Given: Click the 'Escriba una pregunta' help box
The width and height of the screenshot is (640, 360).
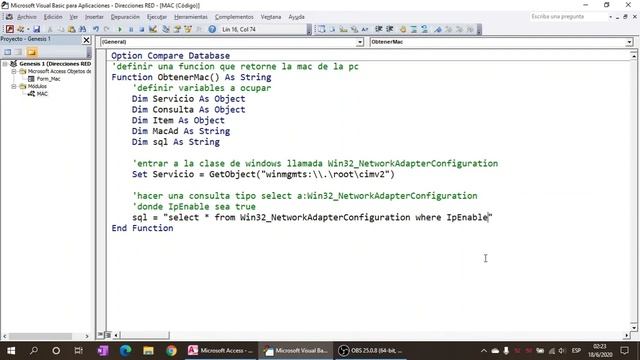Looking at the screenshot, I should pyautogui.click(x=569, y=17).
